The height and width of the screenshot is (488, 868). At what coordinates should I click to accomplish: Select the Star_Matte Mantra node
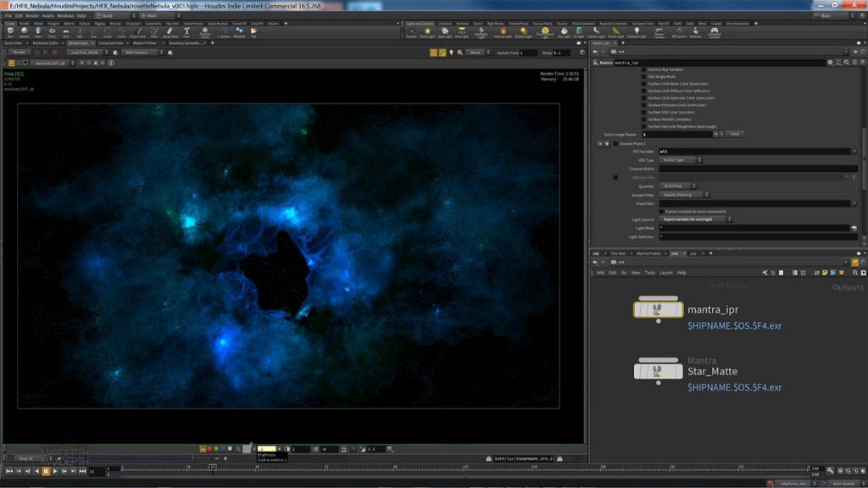(x=658, y=371)
